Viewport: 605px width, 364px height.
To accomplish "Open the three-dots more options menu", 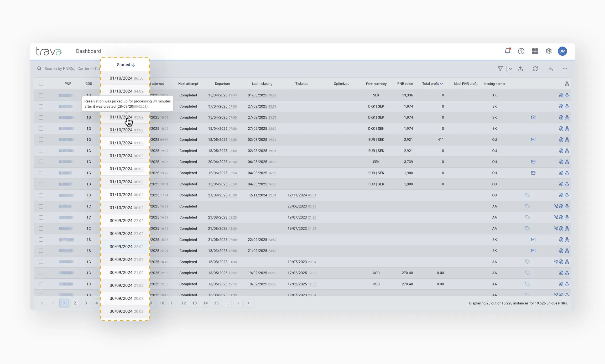I will point(565,69).
